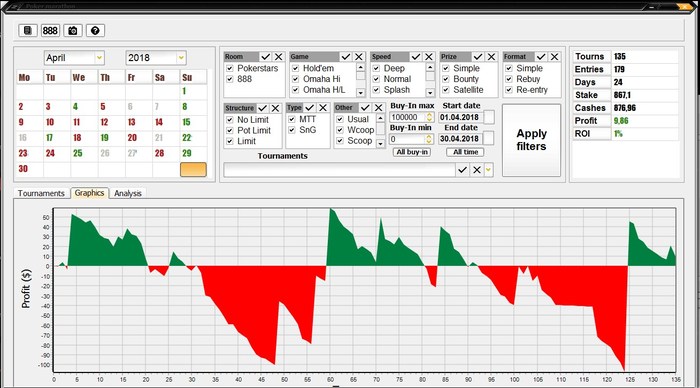Image resolution: width=700 pixels, height=388 pixels.
Task: Click the Game list up arrow
Action: 360,67
